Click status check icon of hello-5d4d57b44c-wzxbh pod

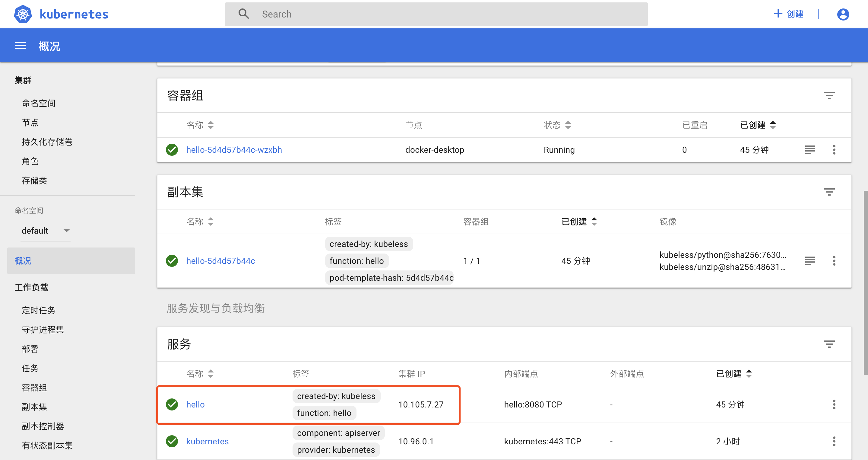click(172, 150)
